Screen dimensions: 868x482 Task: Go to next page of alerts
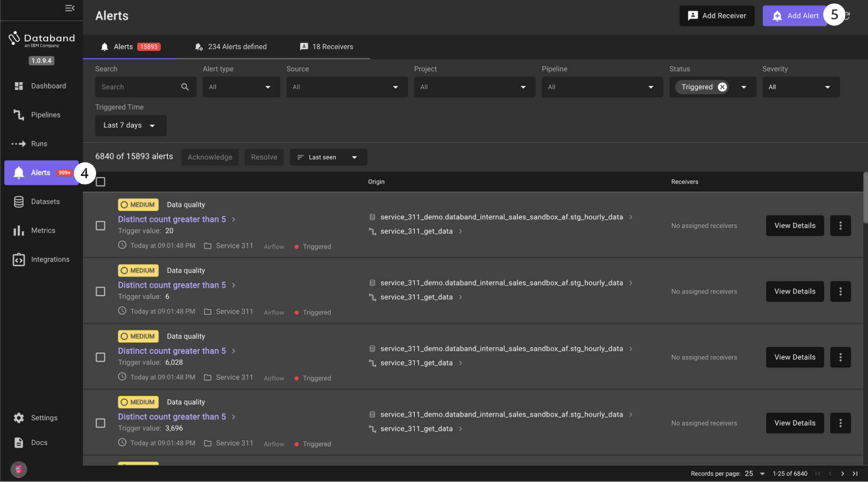click(x=842, y=474)
